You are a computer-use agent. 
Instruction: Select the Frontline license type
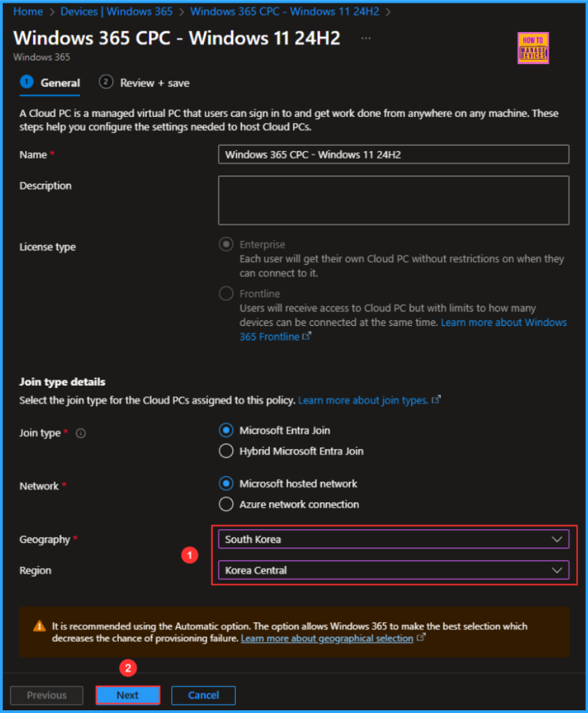226,293
